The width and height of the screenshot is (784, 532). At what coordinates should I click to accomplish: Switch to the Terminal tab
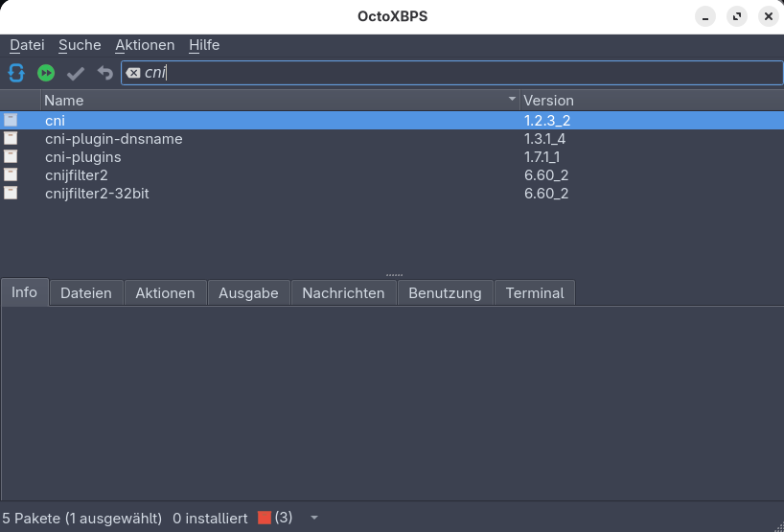click(x=534, y=293)
